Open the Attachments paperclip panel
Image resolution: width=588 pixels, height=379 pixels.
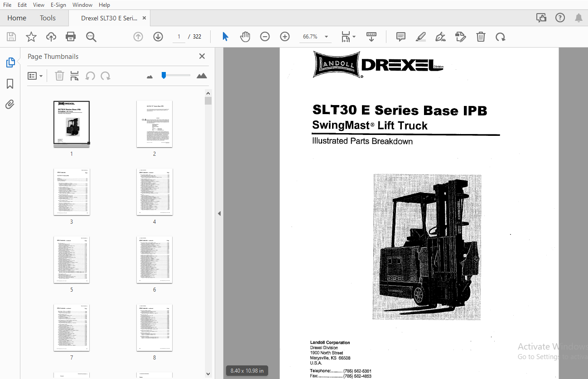point(10,105)
